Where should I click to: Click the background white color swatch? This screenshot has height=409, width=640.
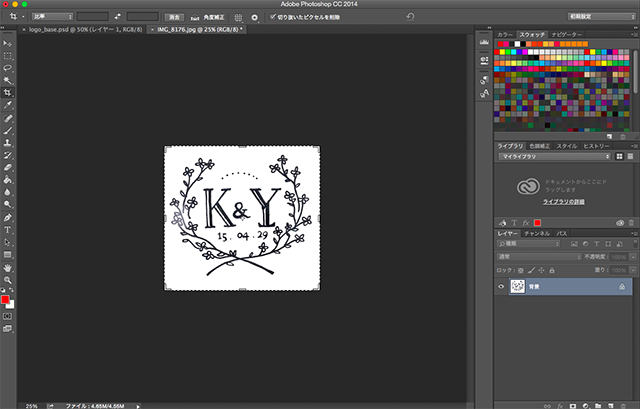11,305
